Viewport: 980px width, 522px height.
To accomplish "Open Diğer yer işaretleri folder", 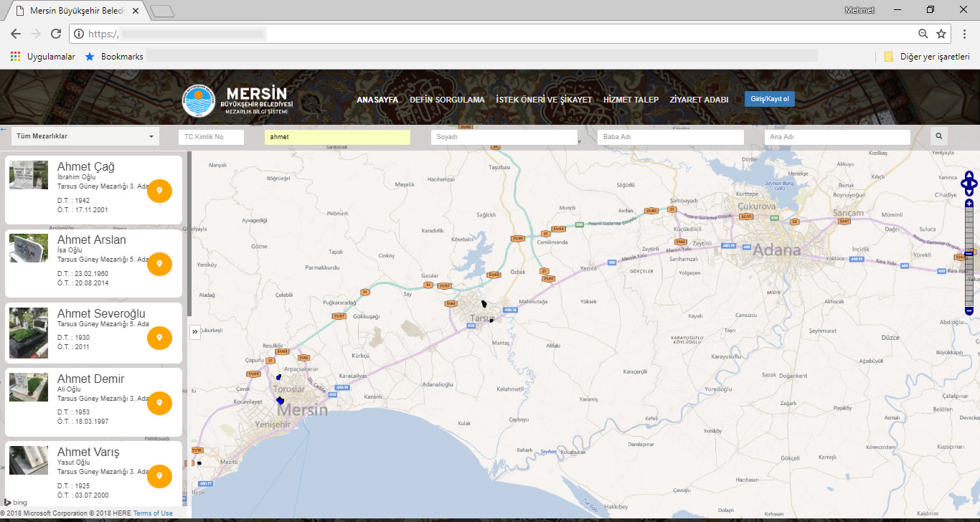I will pos(927,56).
